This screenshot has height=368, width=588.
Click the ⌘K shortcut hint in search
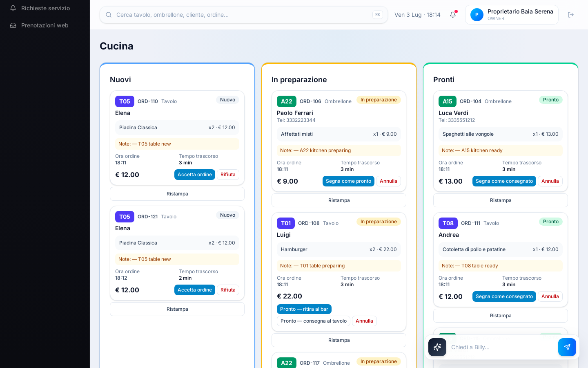[x=378, y=15]
